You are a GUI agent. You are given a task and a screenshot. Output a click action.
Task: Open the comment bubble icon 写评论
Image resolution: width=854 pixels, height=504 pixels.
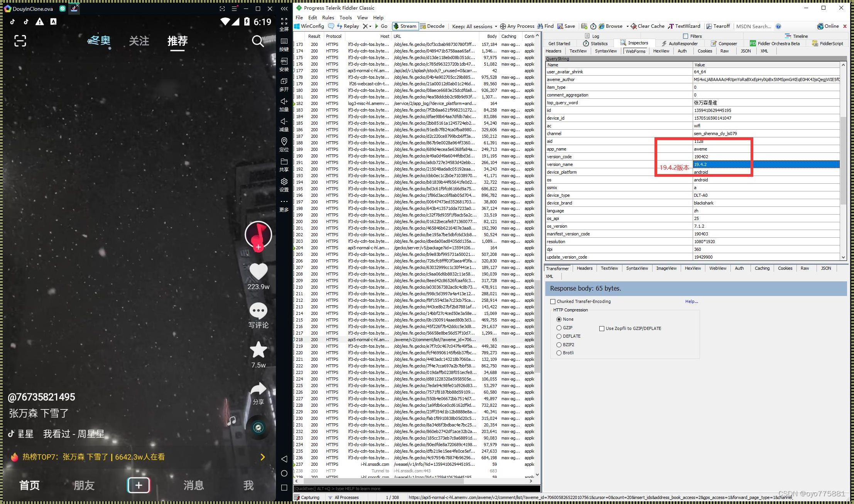point(258,311)
